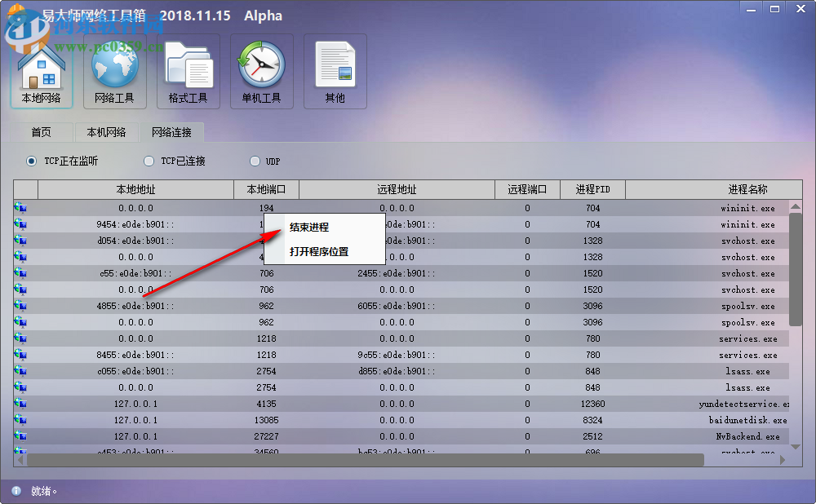Maximize the 易大师网络工具箱 window
Image resolution: width=816 pixels, height=504 pixels.
pyautogui.click(x=775, y=9)
